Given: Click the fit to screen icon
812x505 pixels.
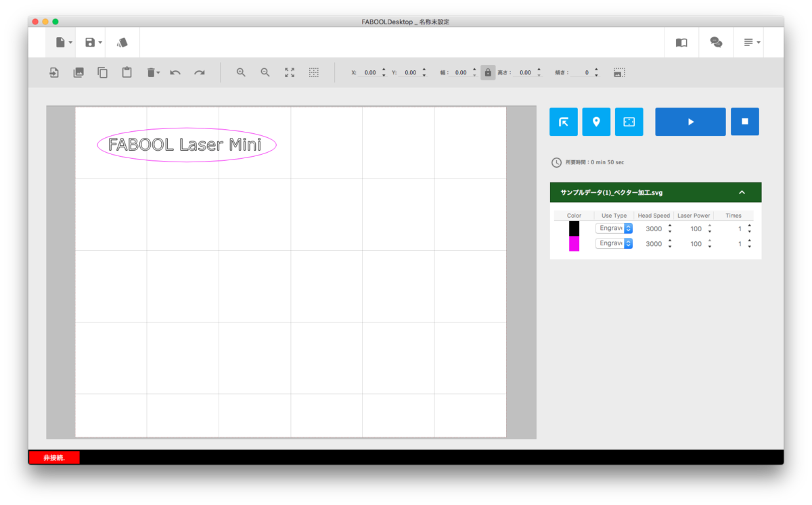Looking at the screenshot, I should click(x=290, y=72).
